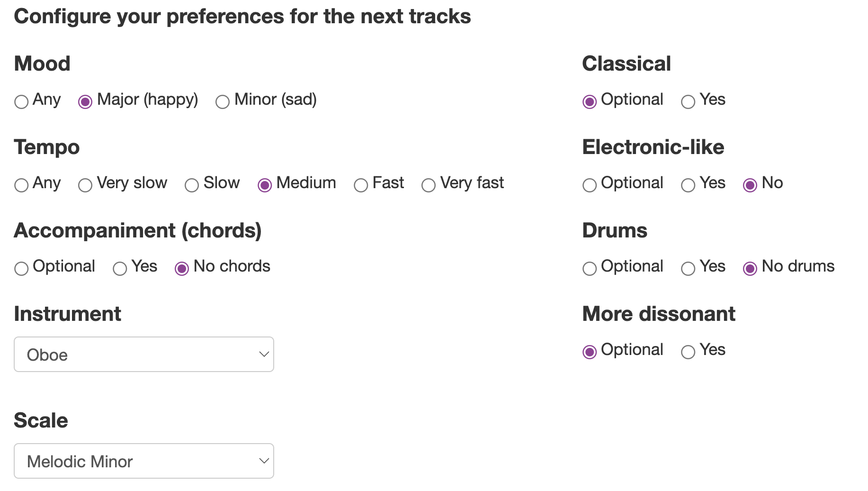Select Yes under More dissonant
868x491 pixels.
pyautogui.click(x=688, y=352)
